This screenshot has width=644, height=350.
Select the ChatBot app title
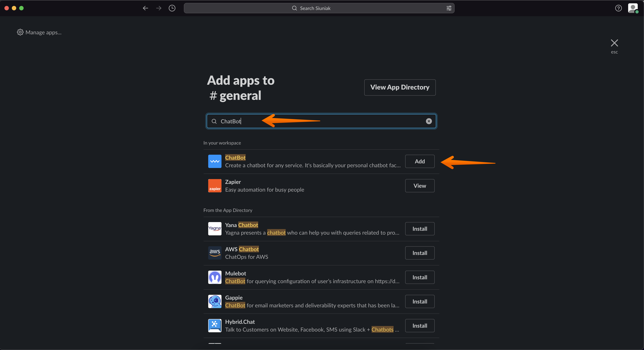235,158
